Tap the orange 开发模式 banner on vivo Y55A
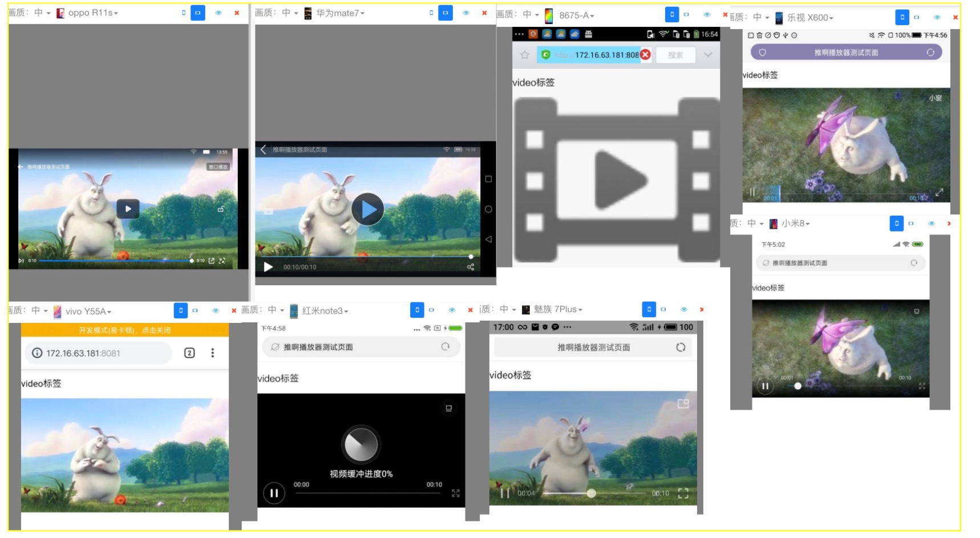This screenshot has height=538, width=980. pos(125,330)
